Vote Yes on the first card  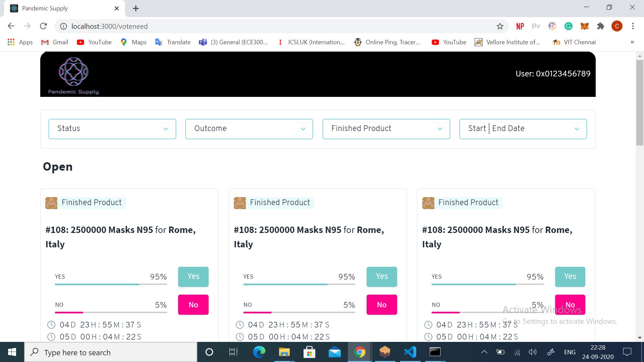click(193, 277)
